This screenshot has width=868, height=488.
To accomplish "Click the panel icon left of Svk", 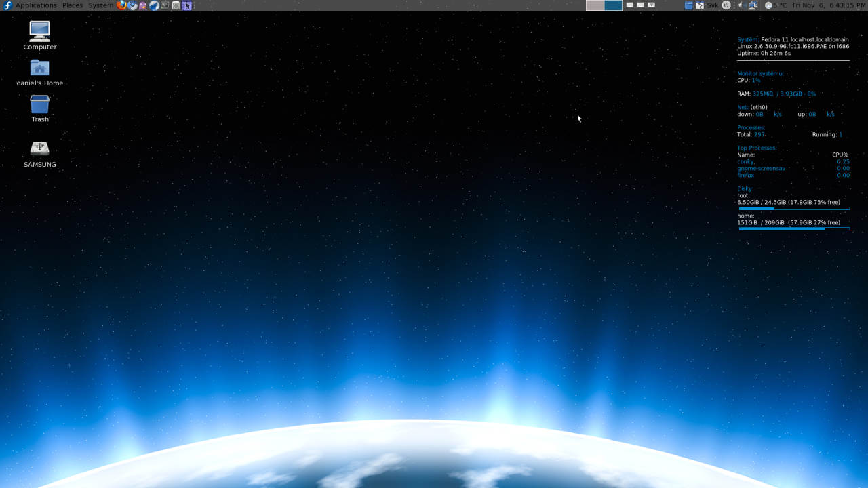I will tap(699, 5).
